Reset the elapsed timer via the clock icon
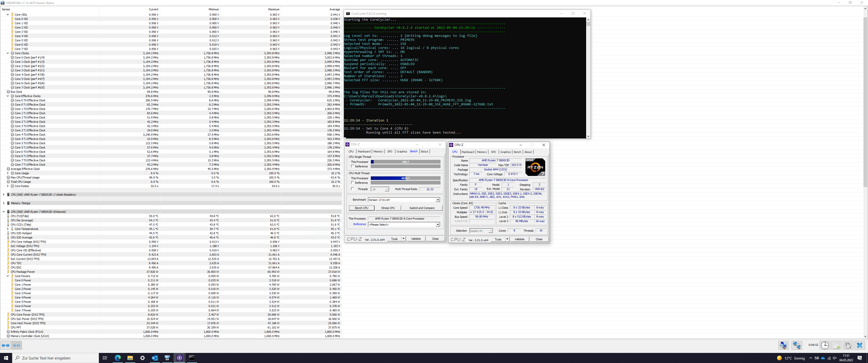The image size is (868, 363). [825, 345]
